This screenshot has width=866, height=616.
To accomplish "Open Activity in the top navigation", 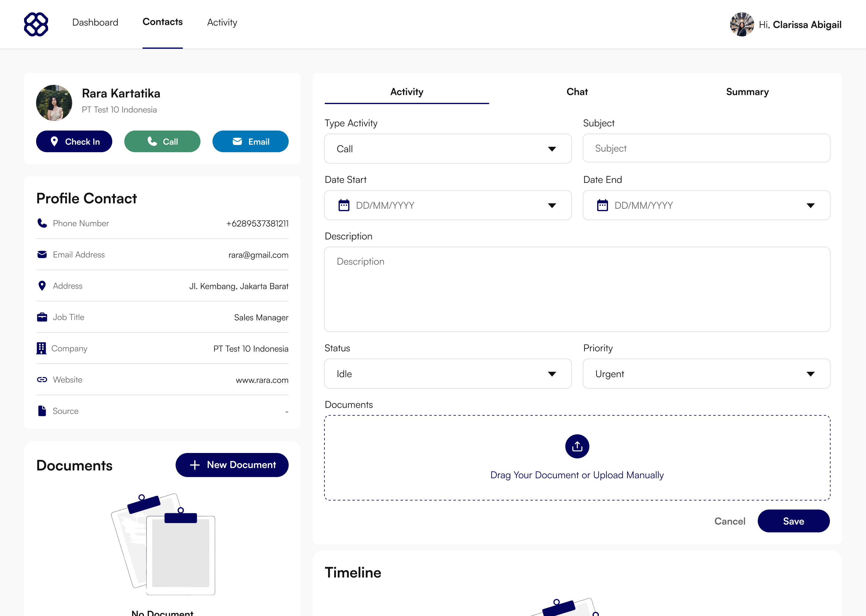I will tap(222, 23).
